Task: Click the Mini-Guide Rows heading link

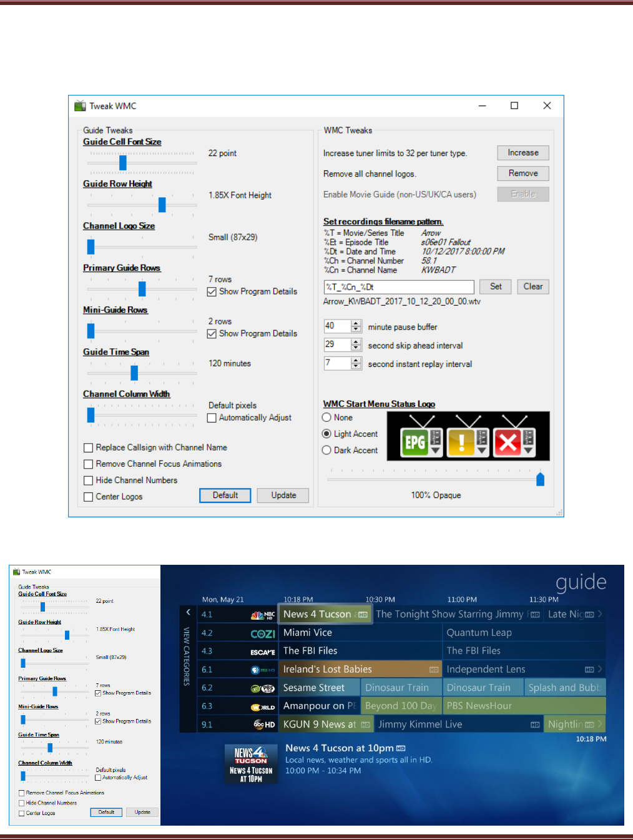Action: pyautogui.click(x=115, y=310)
